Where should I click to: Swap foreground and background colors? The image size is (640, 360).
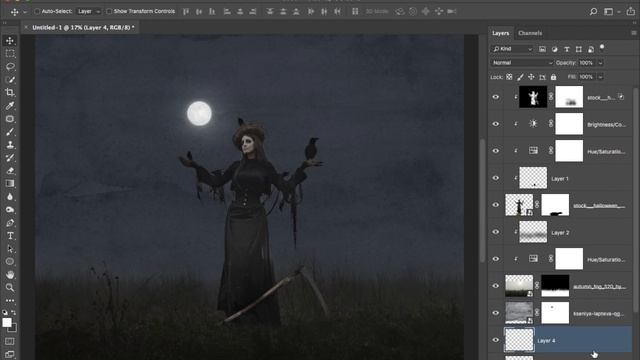(14, 313)
